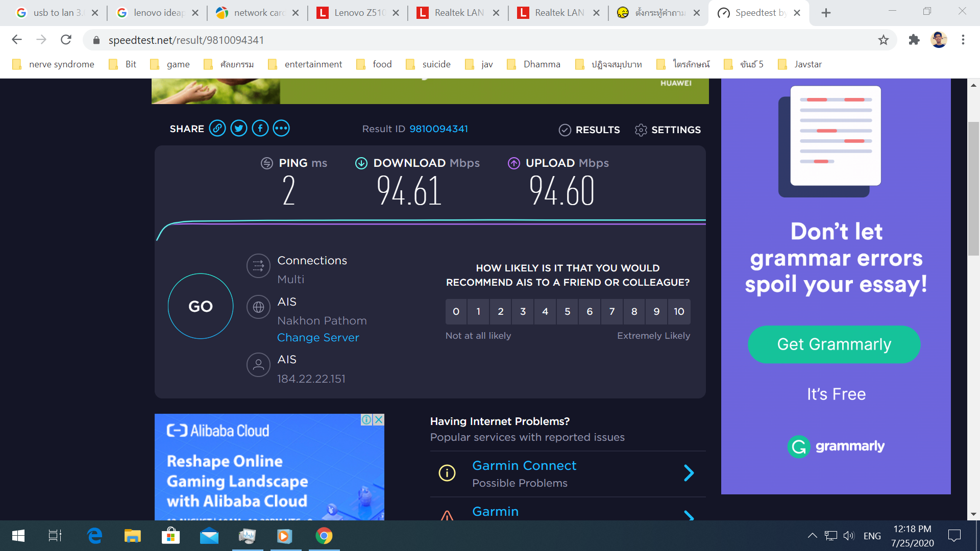Open the RESULTS history

point(590,130)
